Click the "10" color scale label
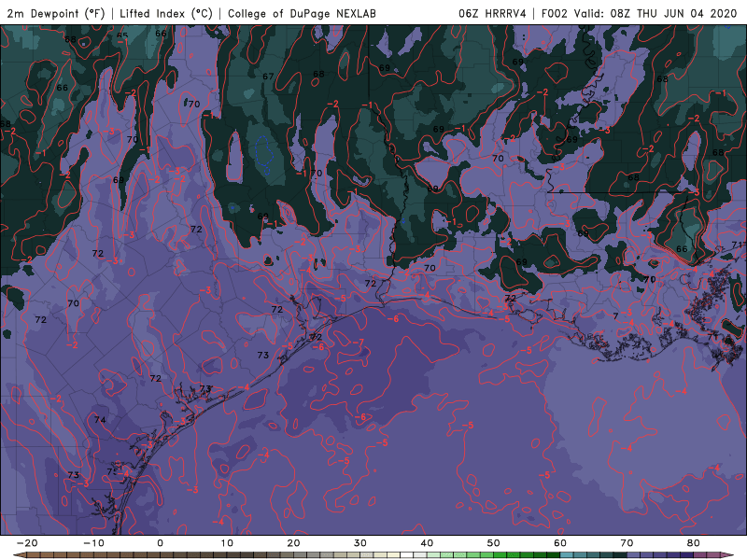The image size is (747, 560). pos(227,543)
